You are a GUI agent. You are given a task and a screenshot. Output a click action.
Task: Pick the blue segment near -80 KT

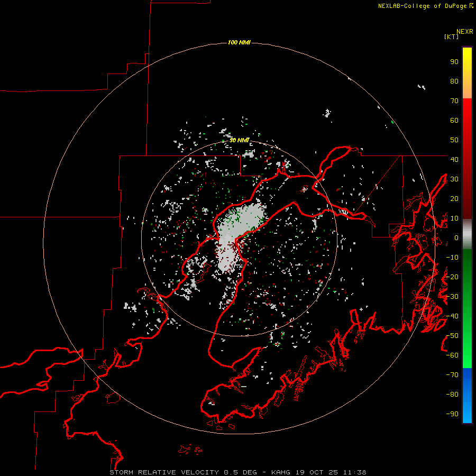467,395
